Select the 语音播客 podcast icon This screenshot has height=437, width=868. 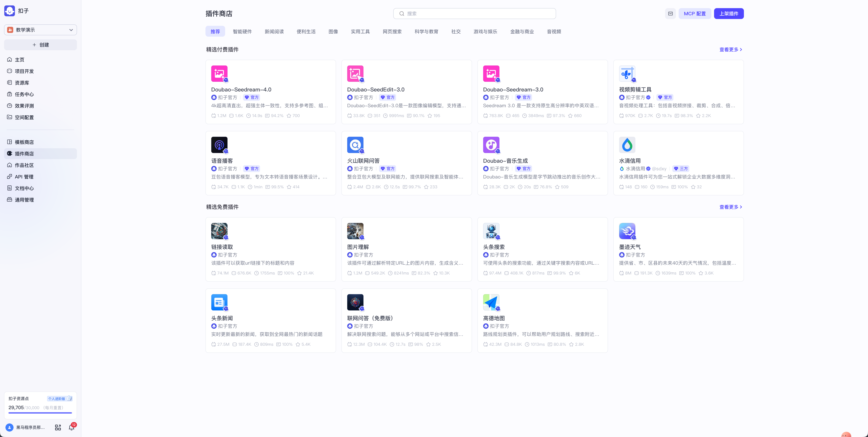point(219,145)
